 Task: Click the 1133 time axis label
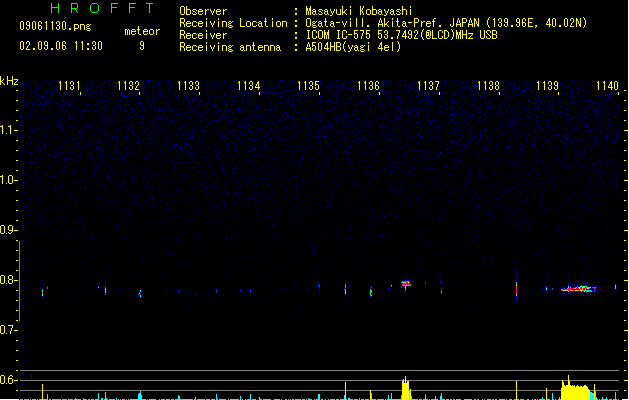(188, 86)
